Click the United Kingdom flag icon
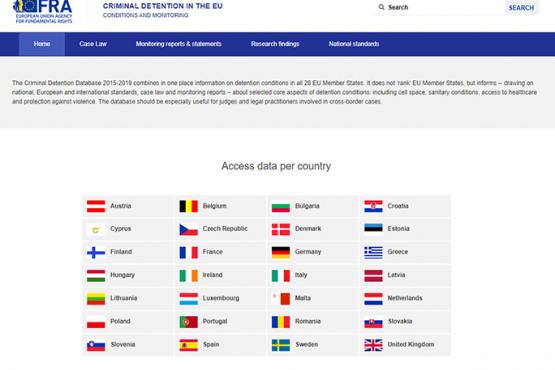 point(373,345)
